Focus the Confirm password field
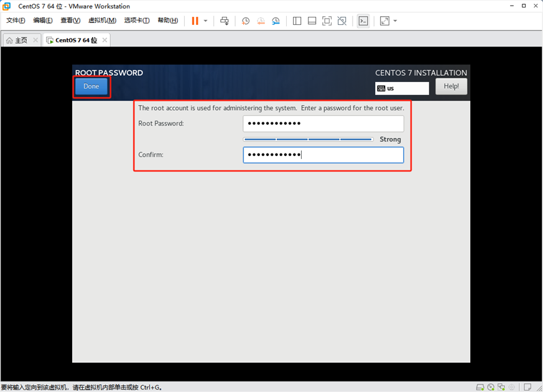 point(323,155)
